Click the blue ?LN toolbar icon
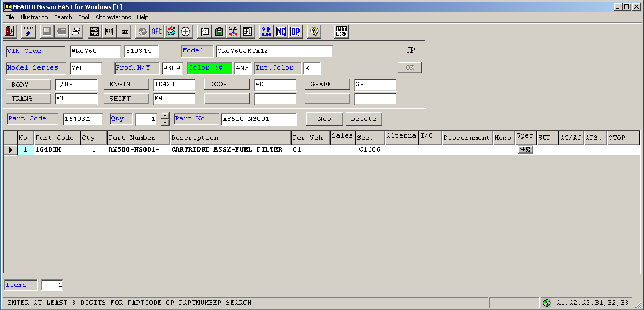 coord(266,32)
